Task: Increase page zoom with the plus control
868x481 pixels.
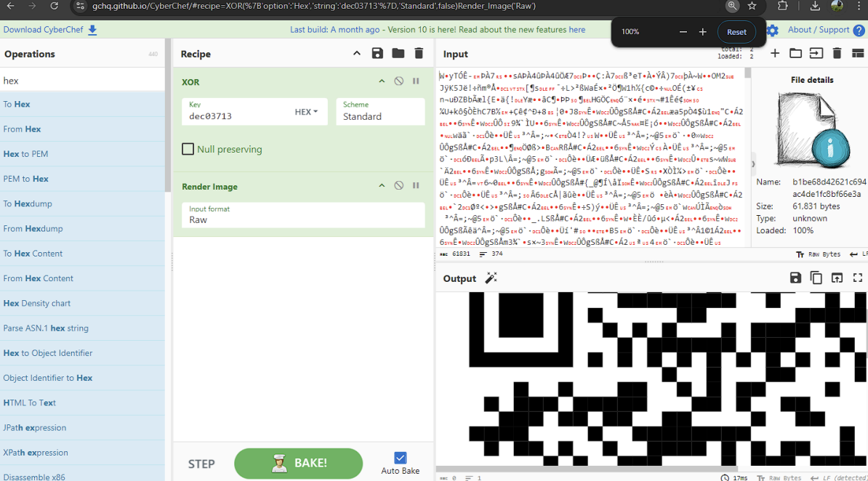Action: (x=703, y=32)
